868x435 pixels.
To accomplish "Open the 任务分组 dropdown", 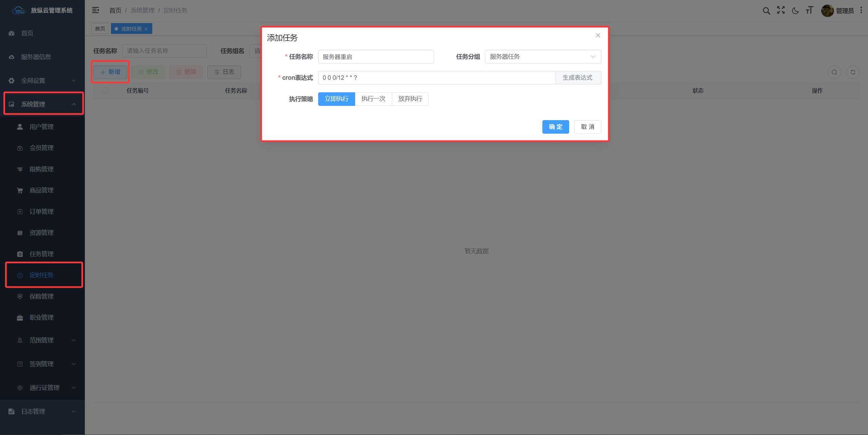I will pyautogui.click(x=543, y=57).
